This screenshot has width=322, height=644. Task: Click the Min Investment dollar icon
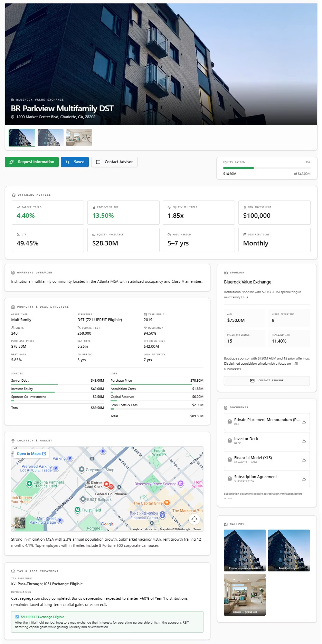(245, 207)
